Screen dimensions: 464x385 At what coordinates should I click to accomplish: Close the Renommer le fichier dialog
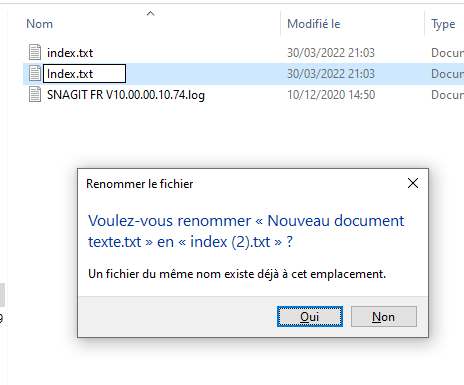(x=413, y=183)
